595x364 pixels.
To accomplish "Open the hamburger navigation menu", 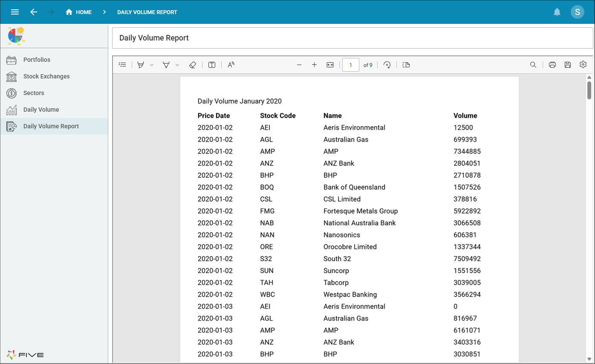I will (15, 12).
